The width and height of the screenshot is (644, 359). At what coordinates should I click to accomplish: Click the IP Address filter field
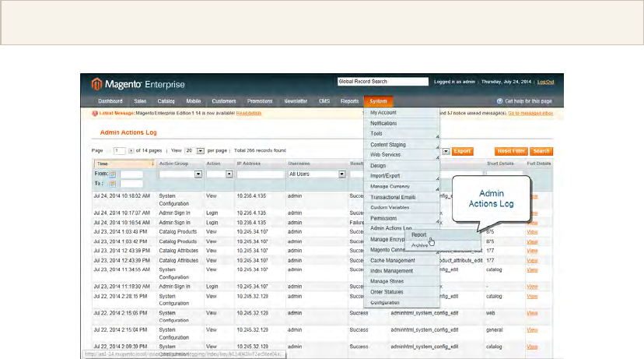click(x=261, y=174)
